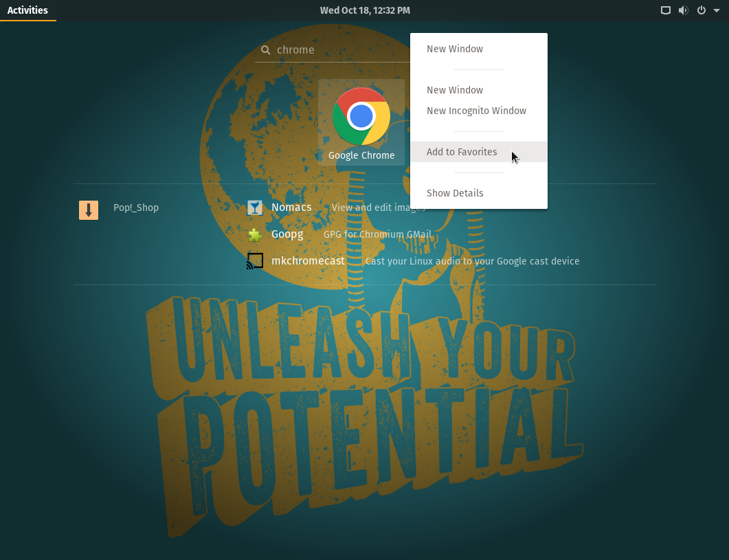
Task: Click the mkchromecast result entry text
Action: pos(308,260)
